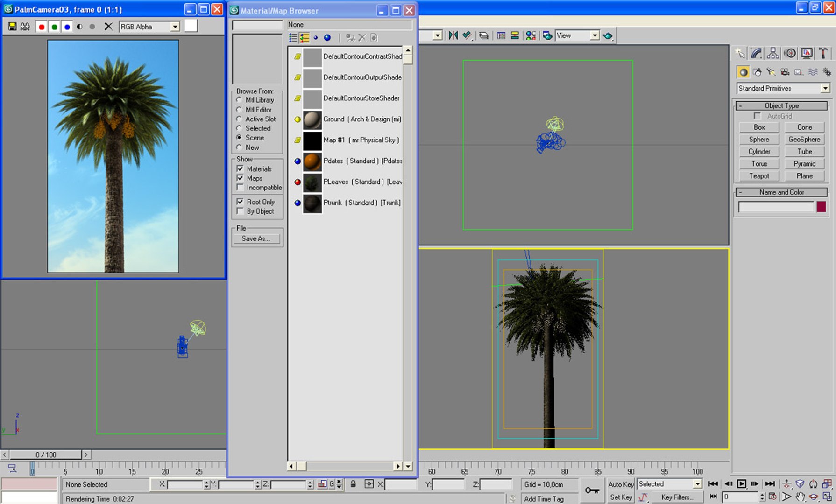
Task: Open the Key Filters... dialog
Action: pyautogui.click(x=677, y=497)
